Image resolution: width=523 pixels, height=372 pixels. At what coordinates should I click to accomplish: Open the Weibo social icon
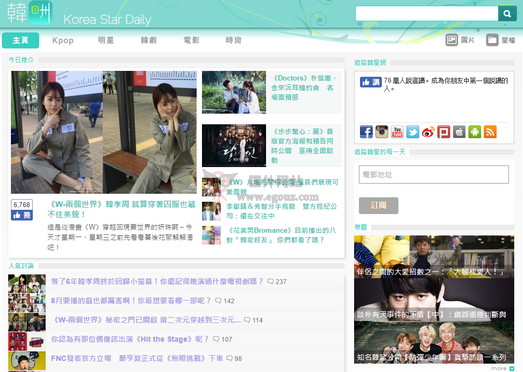[428, 132]
